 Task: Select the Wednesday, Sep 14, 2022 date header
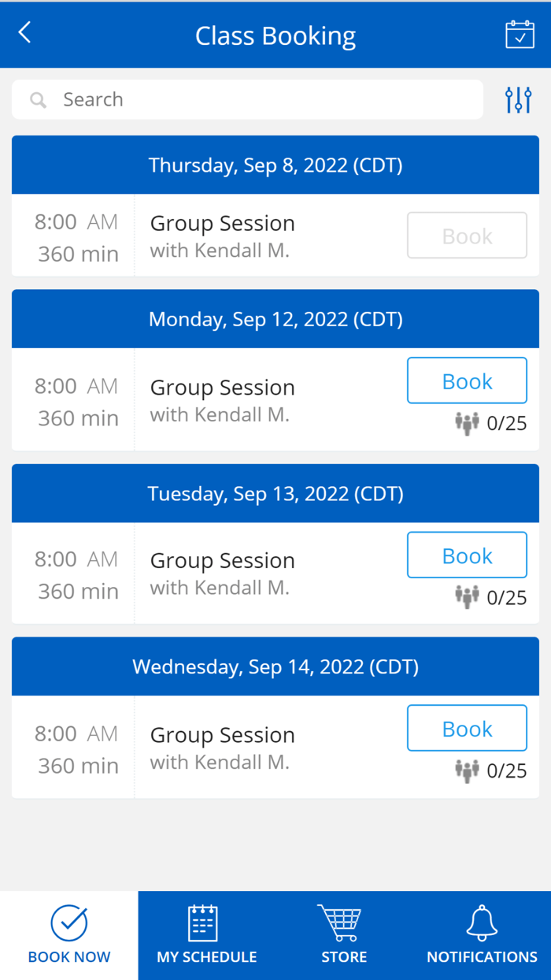coord(275,667)
